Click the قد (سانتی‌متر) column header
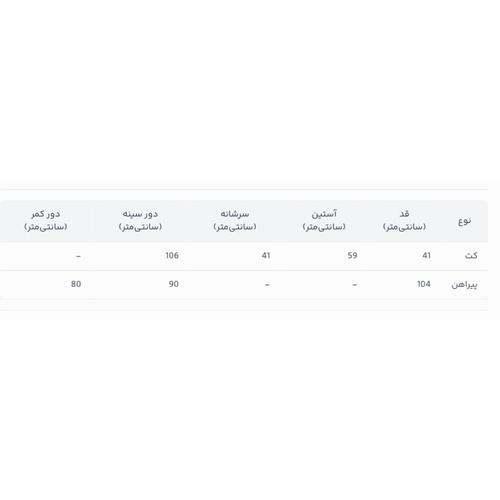This screenshot has height=500, width=500. (x=404, y=220)
